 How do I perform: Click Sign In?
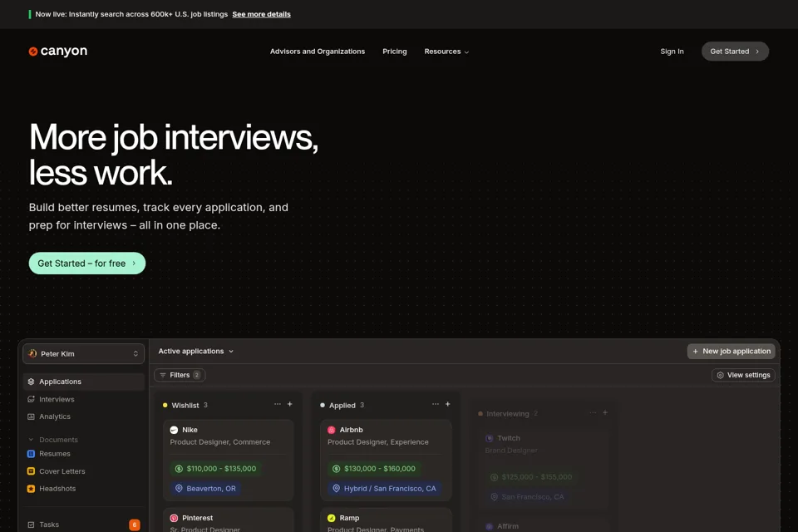672,52
